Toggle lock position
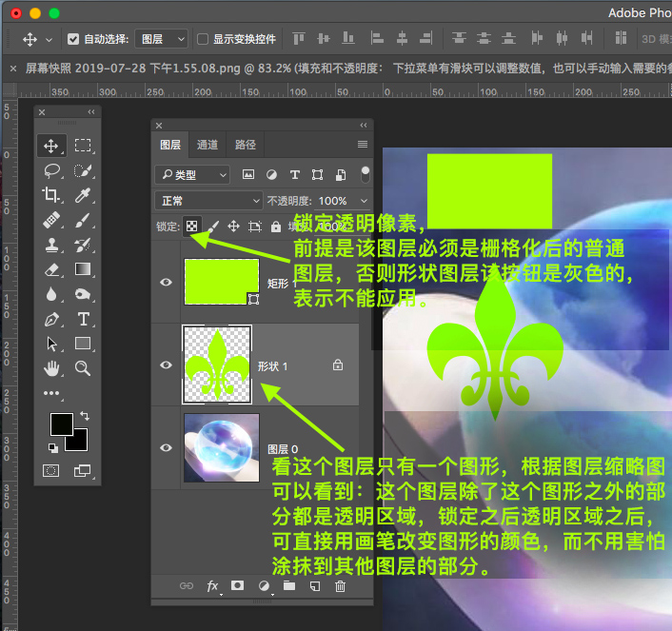 click(233, 226)
